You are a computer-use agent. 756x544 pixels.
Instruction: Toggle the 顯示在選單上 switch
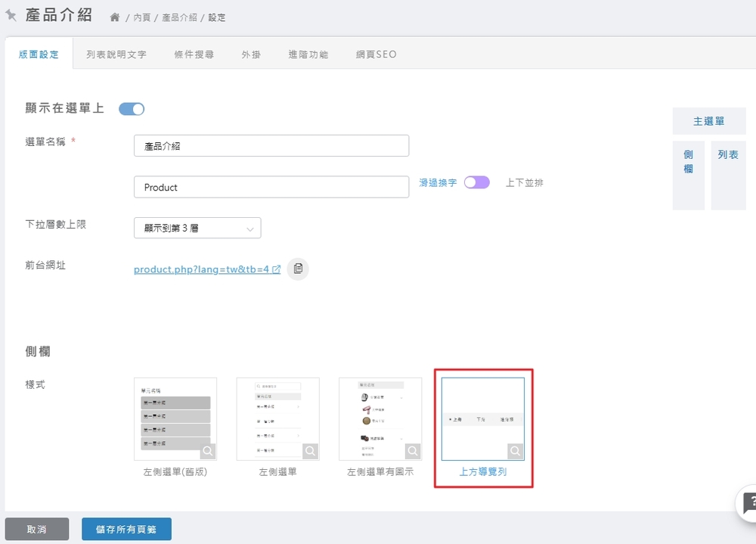pos(132,109)
